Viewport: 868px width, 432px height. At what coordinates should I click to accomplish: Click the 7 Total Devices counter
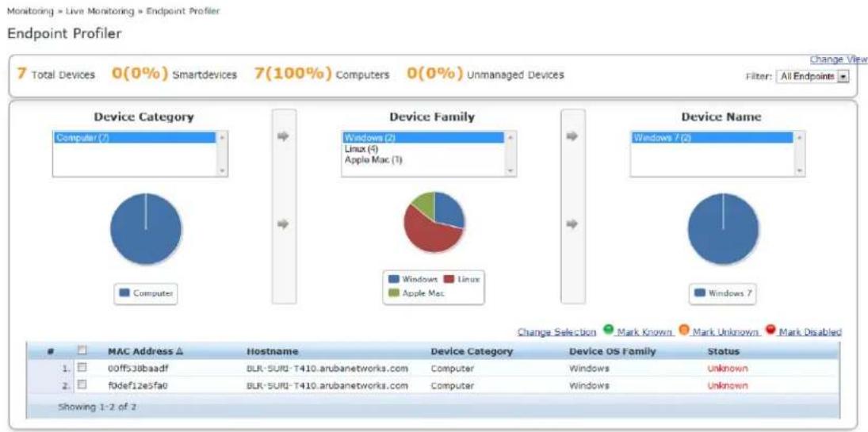pos(55,75)
